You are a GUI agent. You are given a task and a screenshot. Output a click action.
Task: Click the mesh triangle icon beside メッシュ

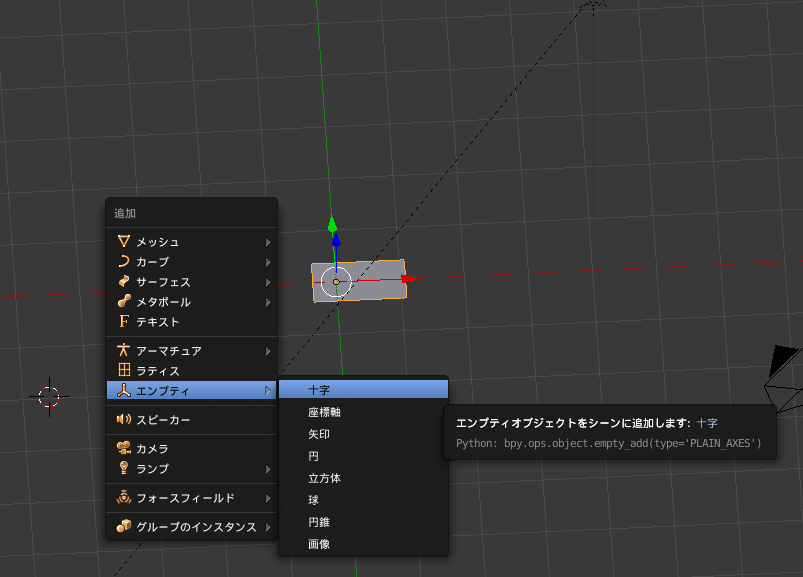coord(123,241)
